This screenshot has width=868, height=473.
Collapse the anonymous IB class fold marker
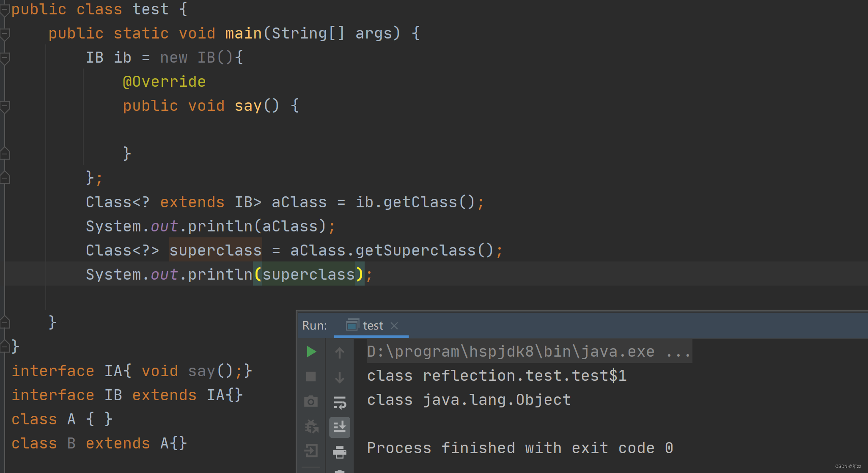(x=5, y=58)
